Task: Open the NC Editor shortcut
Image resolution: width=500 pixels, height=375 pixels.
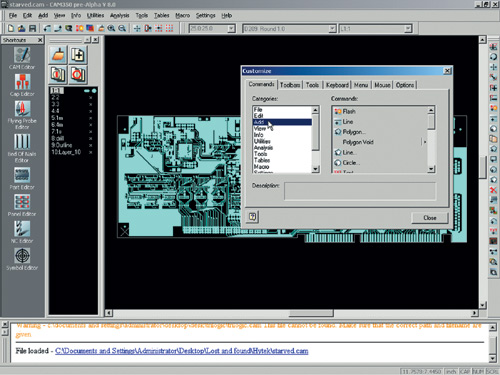Action: coord(22,232)
